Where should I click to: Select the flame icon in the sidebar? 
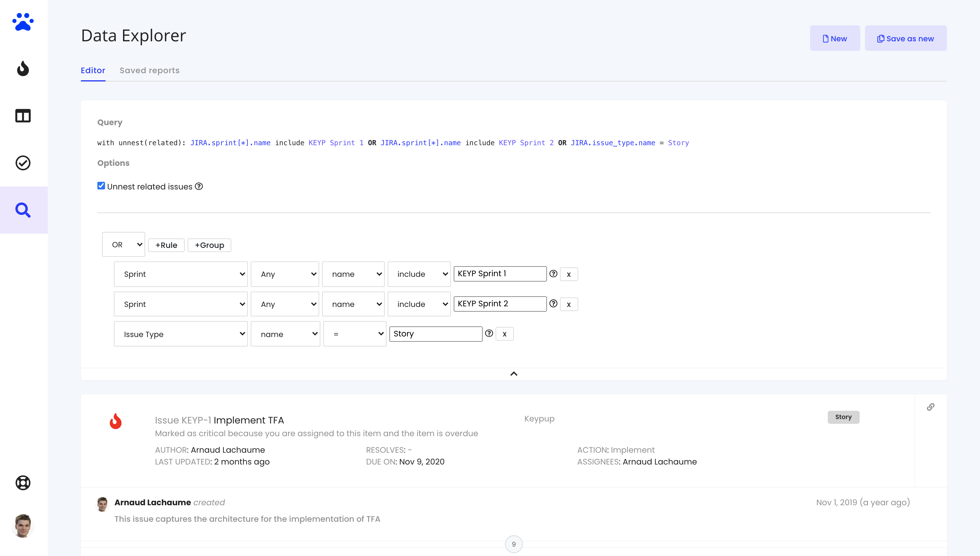tap(23, 69)
